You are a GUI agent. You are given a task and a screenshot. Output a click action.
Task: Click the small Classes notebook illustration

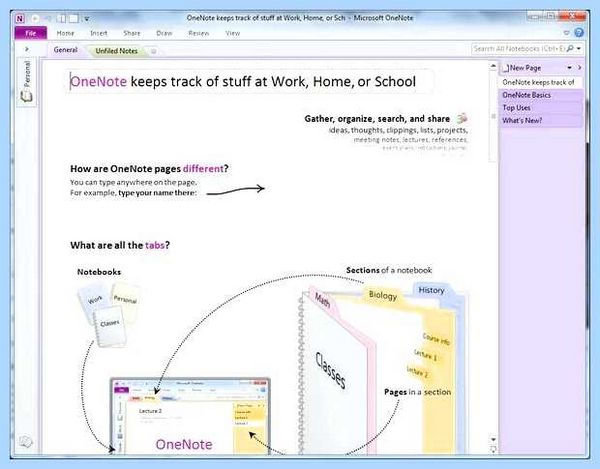(x=110, y=326)
